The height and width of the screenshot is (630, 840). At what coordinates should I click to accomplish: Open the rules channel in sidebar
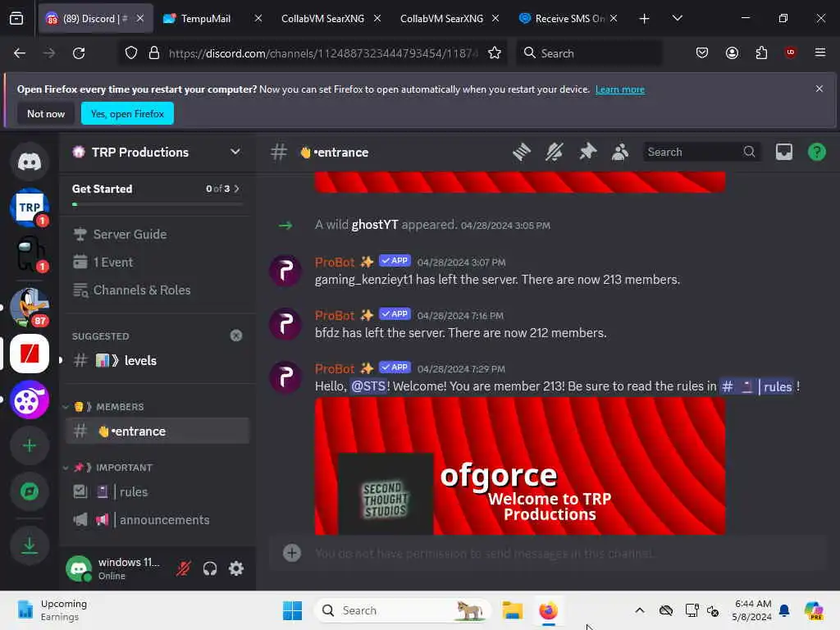coord(156,492)
